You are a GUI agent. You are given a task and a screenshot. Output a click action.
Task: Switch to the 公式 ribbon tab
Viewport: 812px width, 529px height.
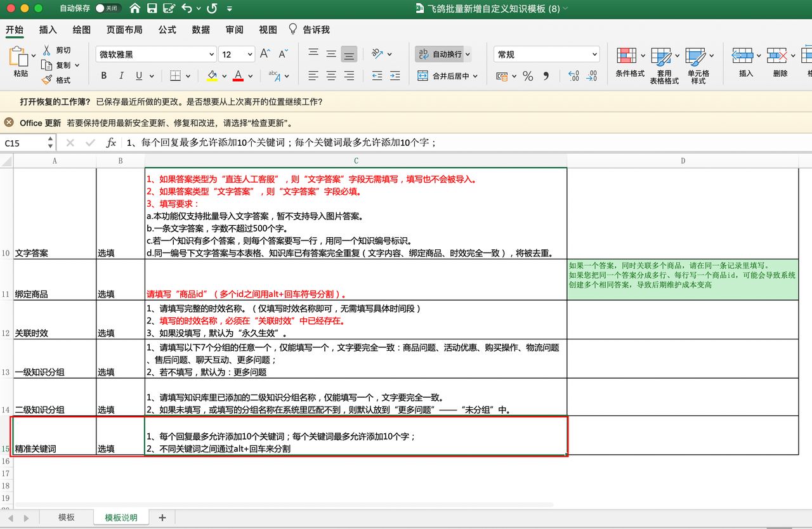(x=167, y=30)
